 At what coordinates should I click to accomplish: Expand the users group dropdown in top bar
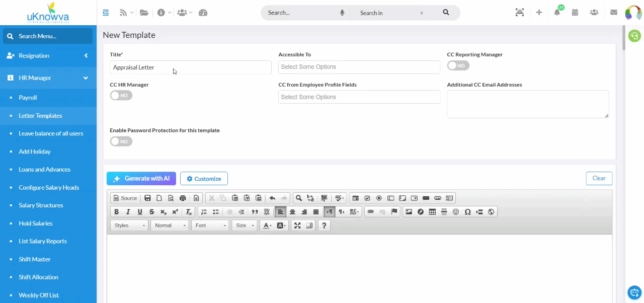[185, 13]
